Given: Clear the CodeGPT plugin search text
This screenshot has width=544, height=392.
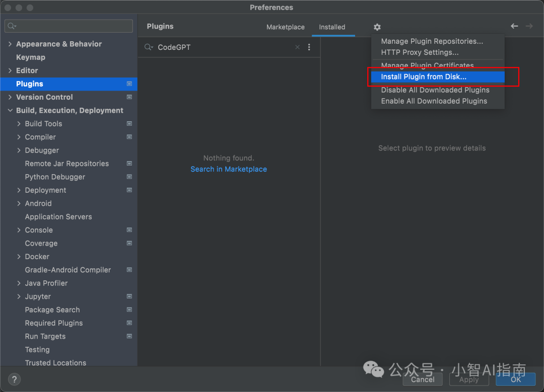Looking at the screenshot, I should pos(297,47).
